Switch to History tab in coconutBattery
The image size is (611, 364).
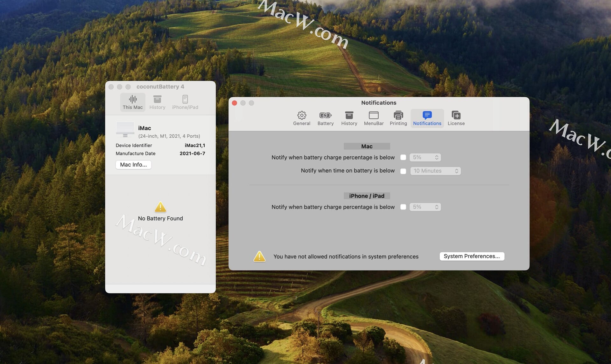click(157, 102)
